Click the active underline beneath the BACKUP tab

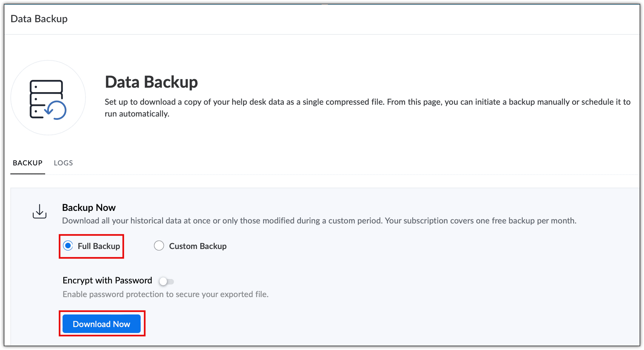pyautogui.click(x=28, y=174)
